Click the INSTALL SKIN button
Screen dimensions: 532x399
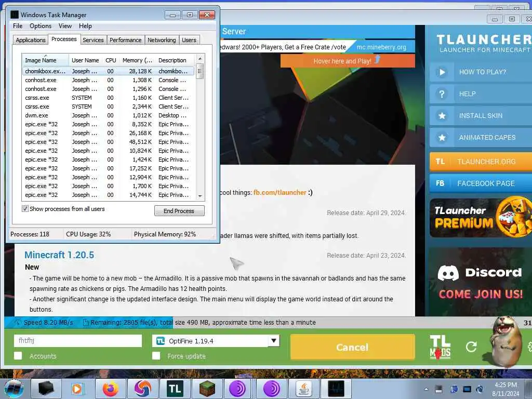pyautogui.click(x=481, y=116)
